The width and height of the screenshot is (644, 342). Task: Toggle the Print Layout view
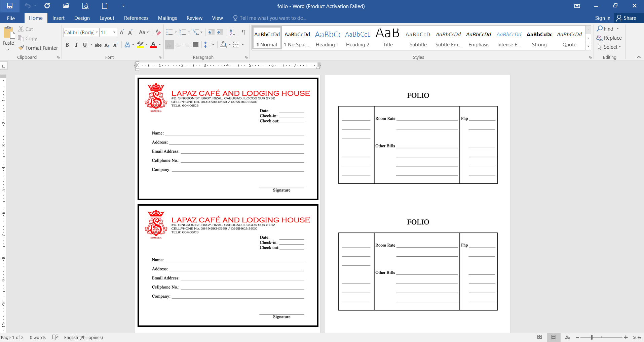click(554, 337)
